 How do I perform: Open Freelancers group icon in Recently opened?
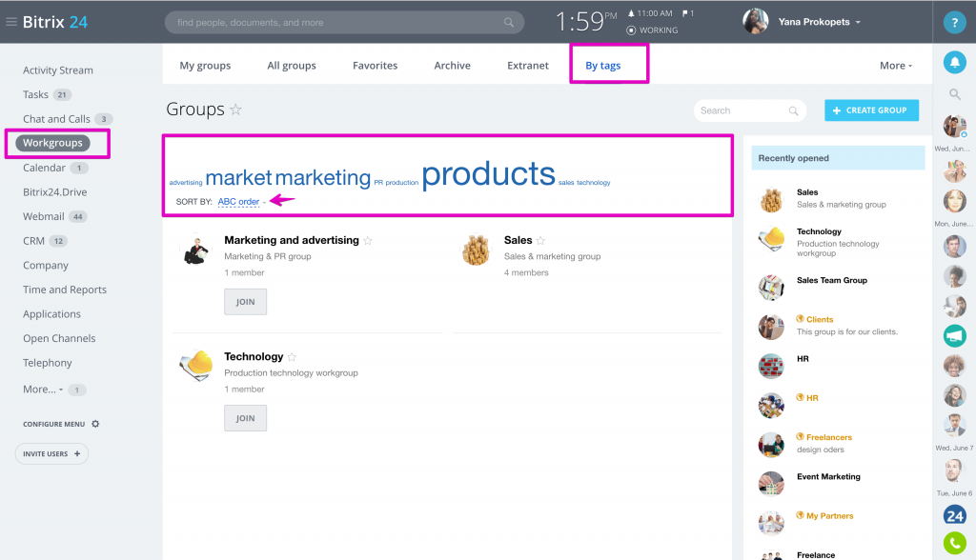point(771,444)
